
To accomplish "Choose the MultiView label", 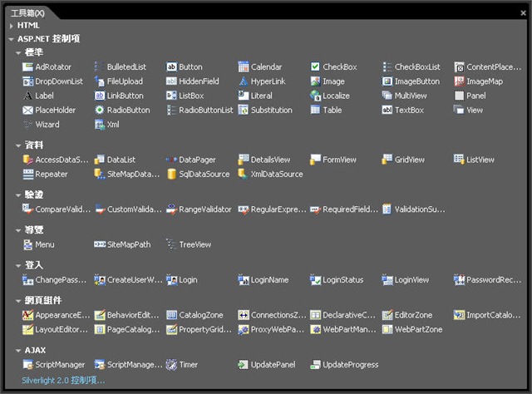I will [x=411, y=96].
